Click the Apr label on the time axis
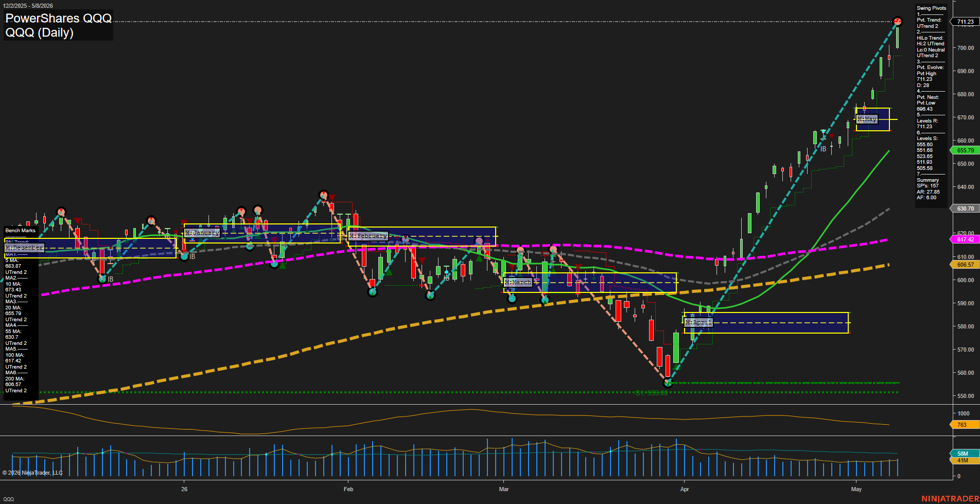This screenshot has height=504, width=980. [x=685, y=489]
